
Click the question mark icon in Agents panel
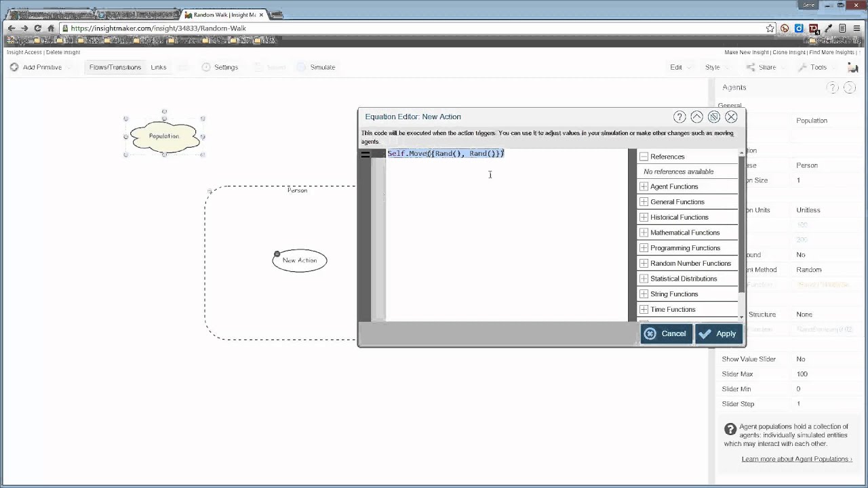[832, 87]
